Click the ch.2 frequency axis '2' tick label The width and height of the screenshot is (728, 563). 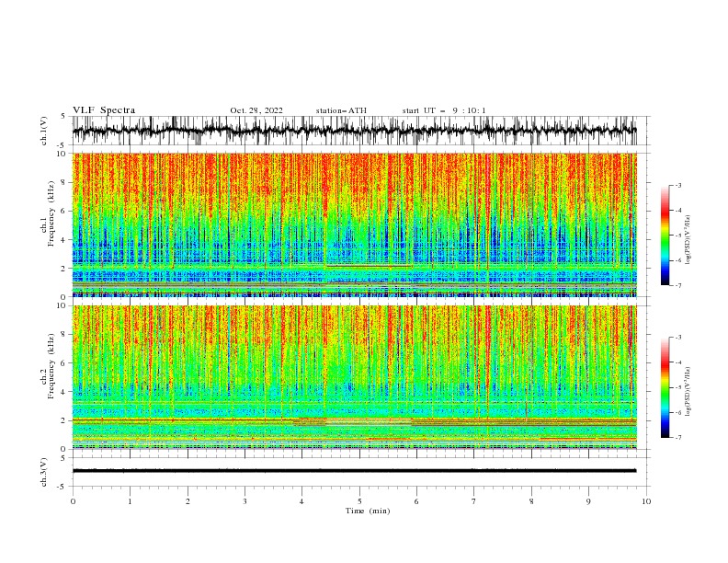click(65, 420)
